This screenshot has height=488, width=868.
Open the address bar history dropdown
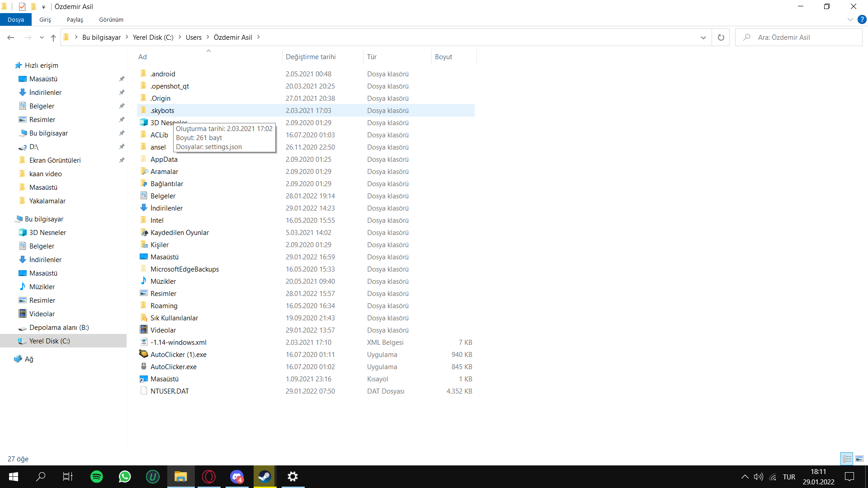click(x=703, y=38)
